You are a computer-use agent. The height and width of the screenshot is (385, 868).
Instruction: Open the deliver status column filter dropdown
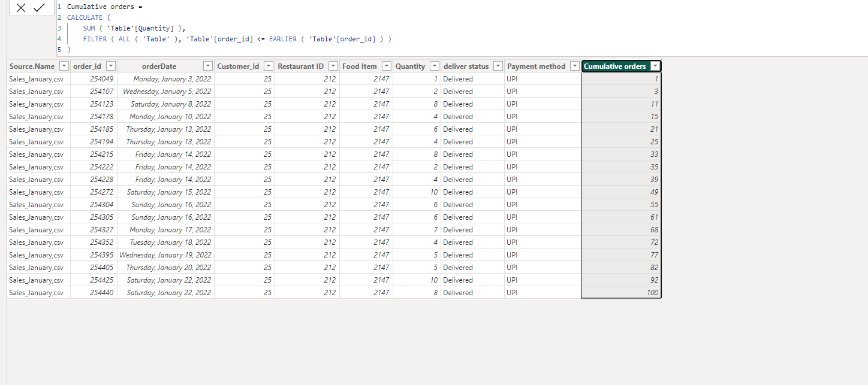click(x=498, y=66)
